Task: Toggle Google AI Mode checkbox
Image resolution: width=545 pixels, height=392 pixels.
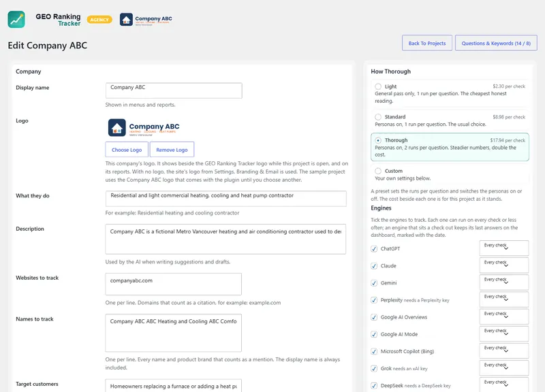Action: 374,334
